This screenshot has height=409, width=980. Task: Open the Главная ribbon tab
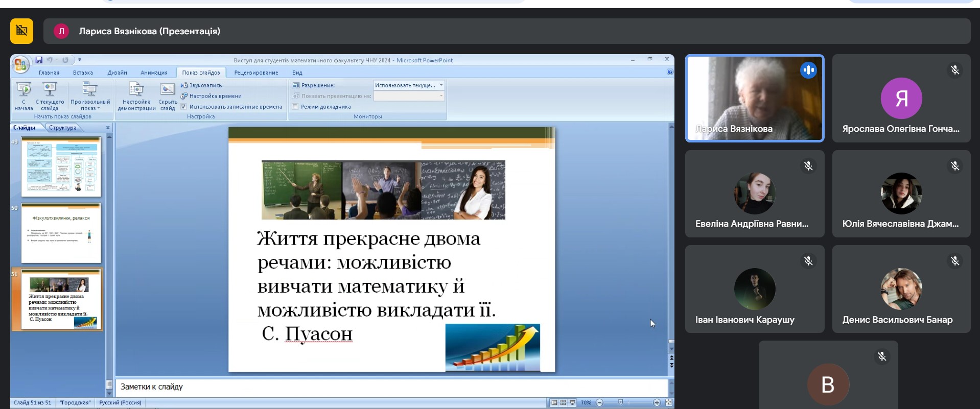coord(49,73)
